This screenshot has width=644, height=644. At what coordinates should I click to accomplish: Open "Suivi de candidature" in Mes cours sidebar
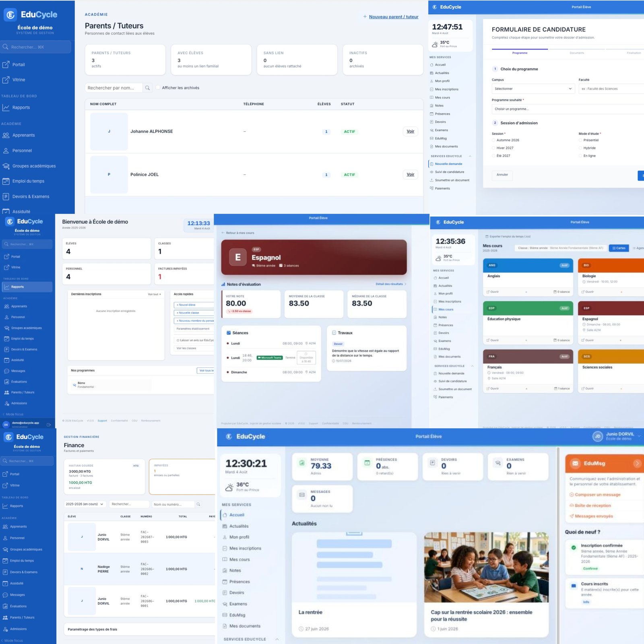[x=452, y=381]
